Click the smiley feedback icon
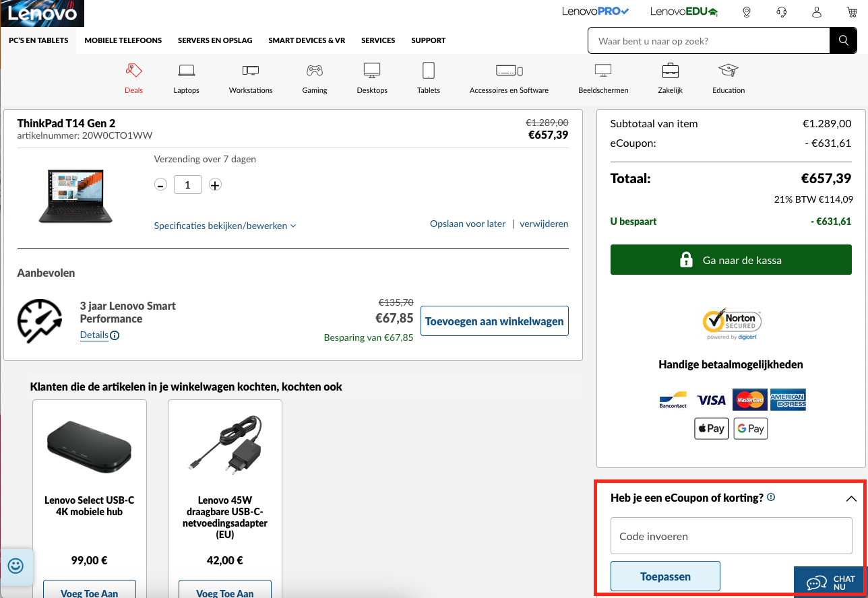The height and width of the screenshot is (598, 868). [16, 566]
